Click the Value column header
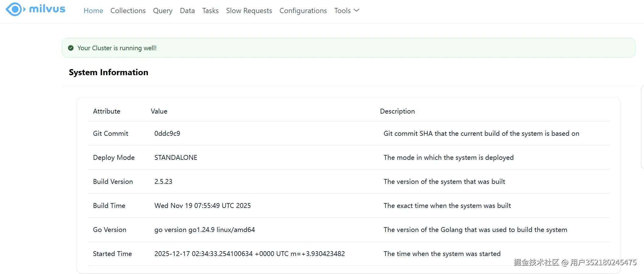Viewport: 644px width, 274px height. (159, 111)
